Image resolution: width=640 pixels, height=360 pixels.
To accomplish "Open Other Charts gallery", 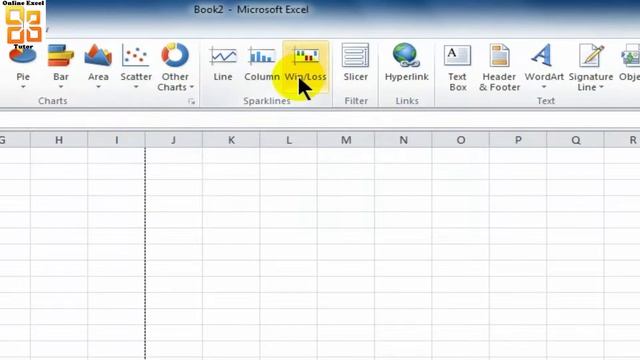I will pyautogui.click(x=175, y=67).
